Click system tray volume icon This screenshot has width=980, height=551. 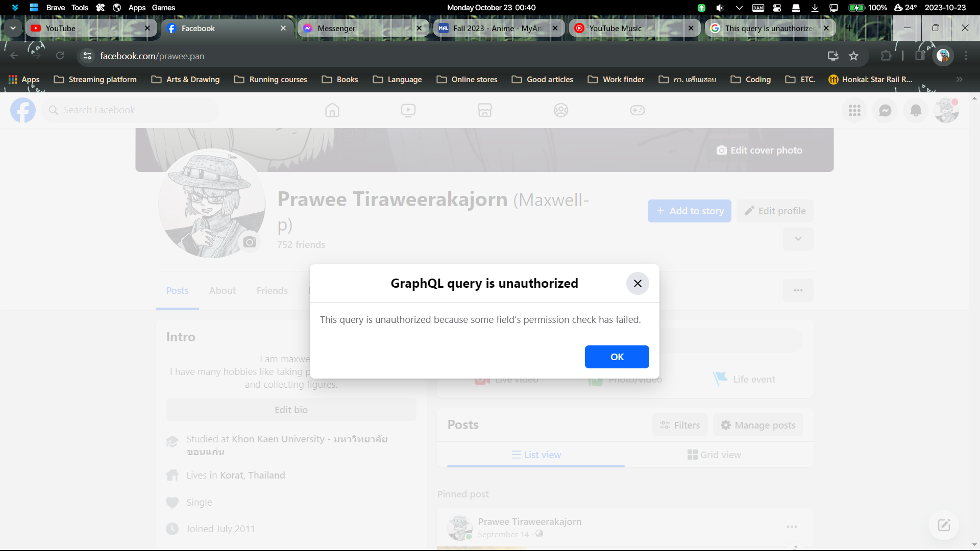click(x=720, y=8)
